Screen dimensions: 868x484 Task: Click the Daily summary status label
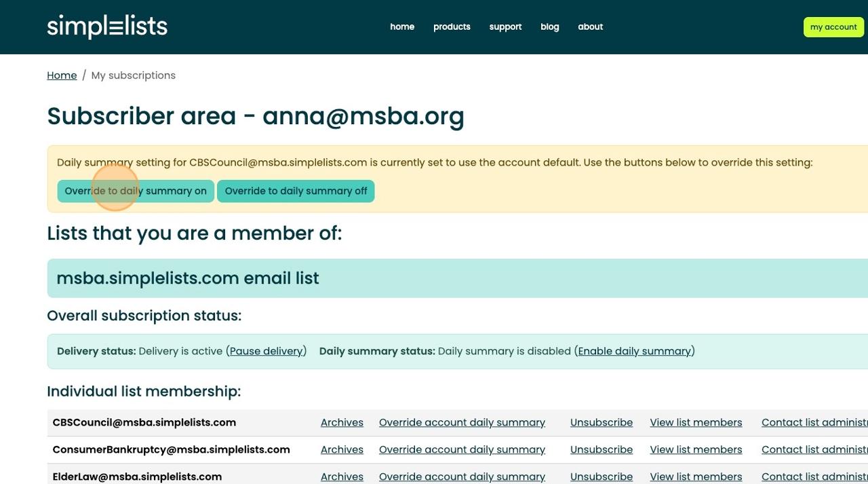pyautogui.click(x=377, y=351)
